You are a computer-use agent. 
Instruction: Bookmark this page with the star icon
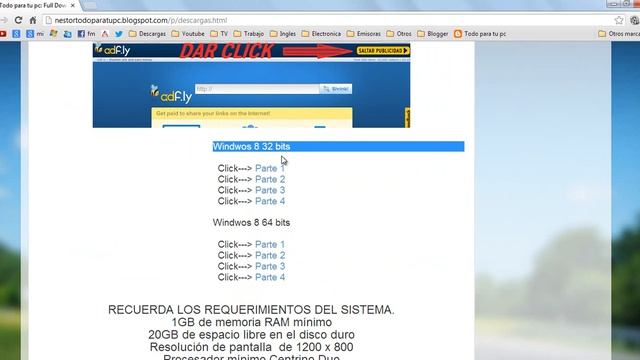(619, 20)
